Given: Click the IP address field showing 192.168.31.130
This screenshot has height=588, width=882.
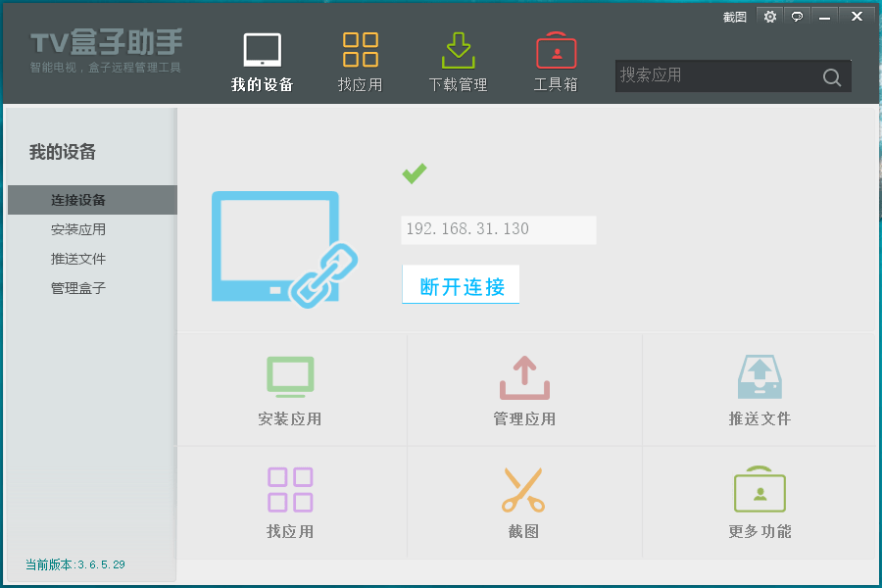Looking at the screenshot, I should [498, 229].
